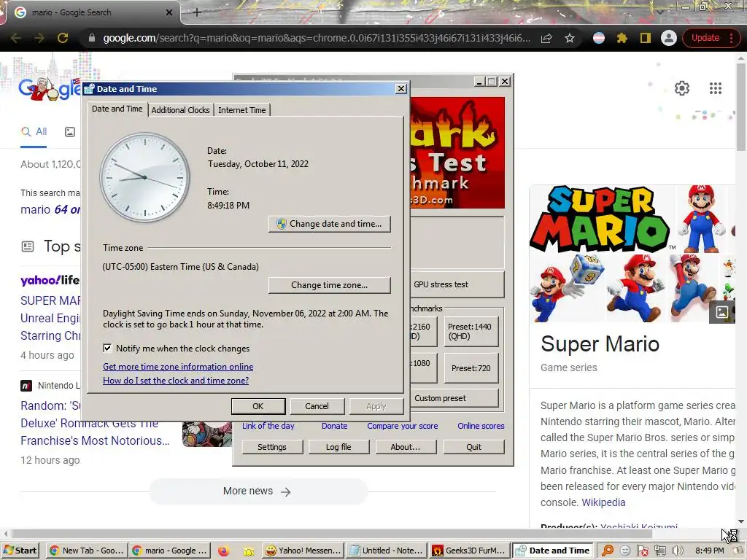Screen dimensions: 747x560
Task: Click Change date and time button
Action: (x=330, y=224)
